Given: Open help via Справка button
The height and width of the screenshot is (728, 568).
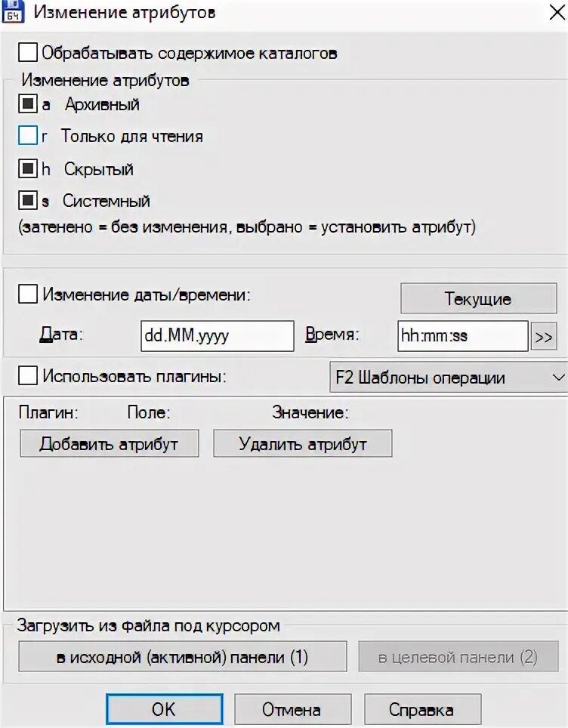Looking at the screenshot, I should click(x=422, y=709).
